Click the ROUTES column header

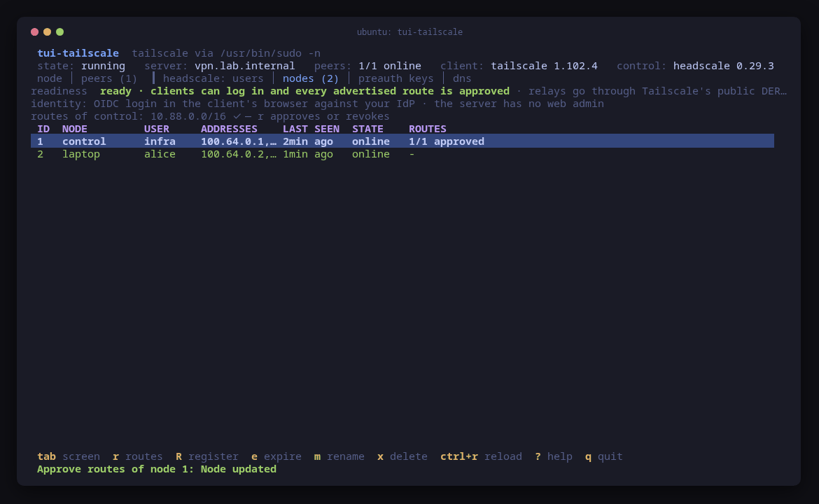coord(427,129)
